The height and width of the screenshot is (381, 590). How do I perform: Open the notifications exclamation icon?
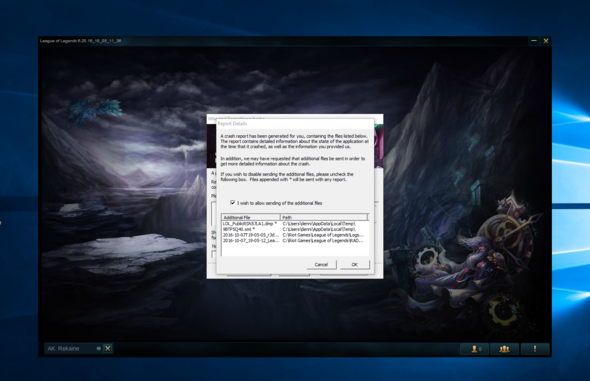coord(535,349)
